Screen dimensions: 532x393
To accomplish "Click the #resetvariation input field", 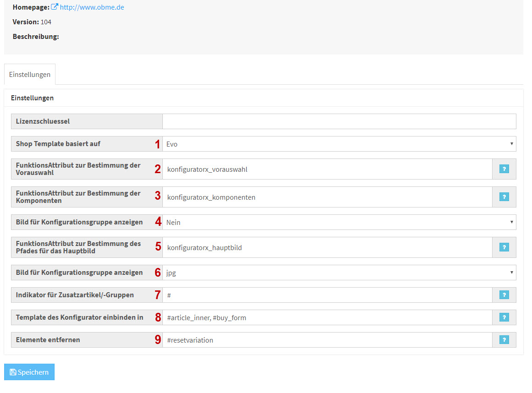I will (327, 340).
